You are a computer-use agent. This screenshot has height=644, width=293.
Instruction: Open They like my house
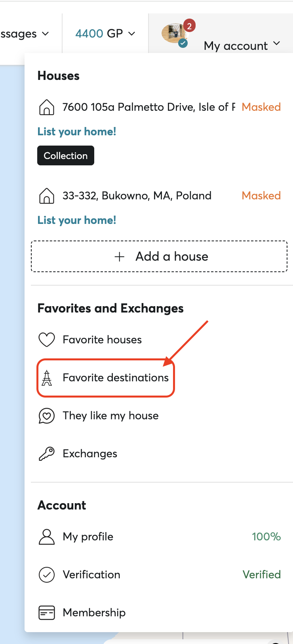tap(110, 416)
